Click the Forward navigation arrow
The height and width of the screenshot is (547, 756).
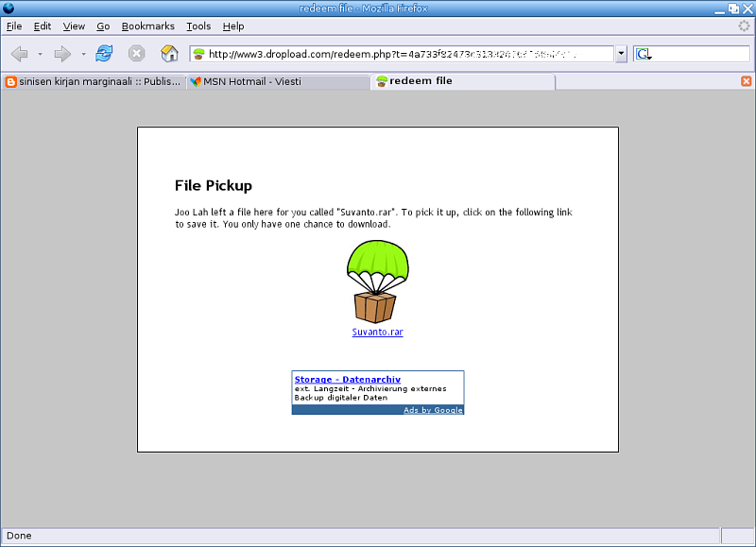tap(62, 54)
